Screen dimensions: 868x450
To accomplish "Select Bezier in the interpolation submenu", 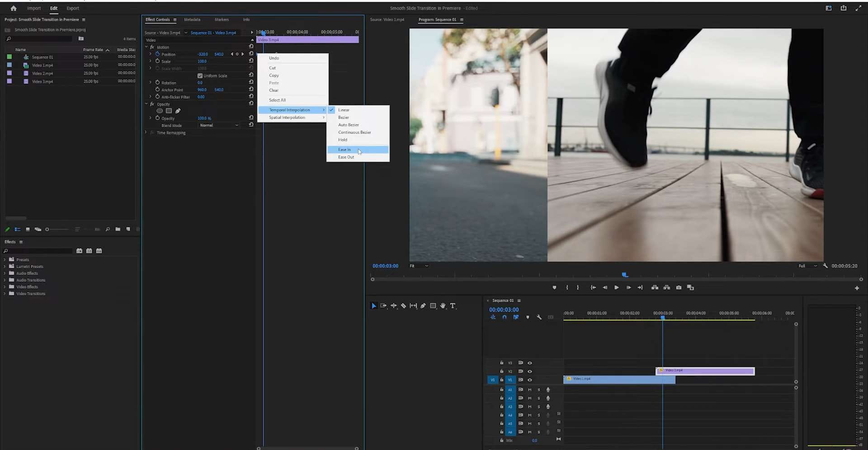I will pos(344,117).
